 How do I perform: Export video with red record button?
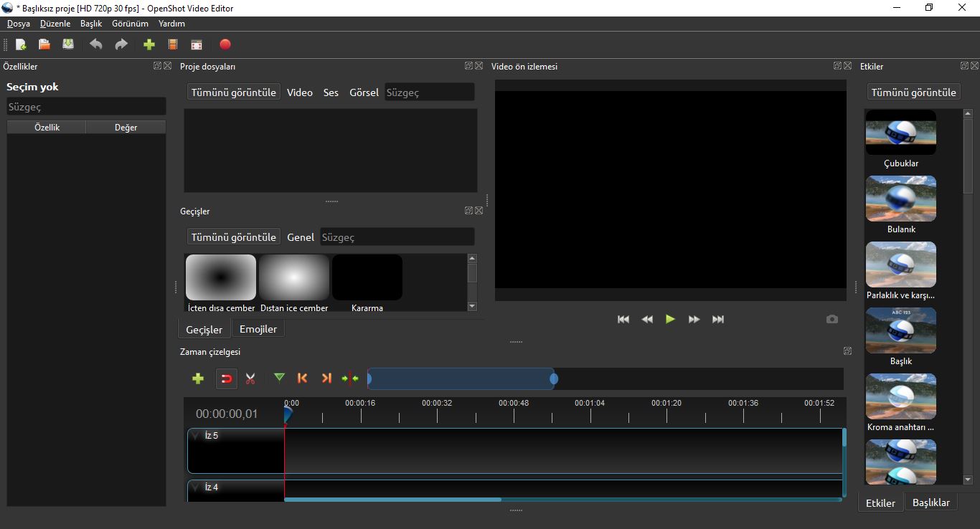coord(225,44)
